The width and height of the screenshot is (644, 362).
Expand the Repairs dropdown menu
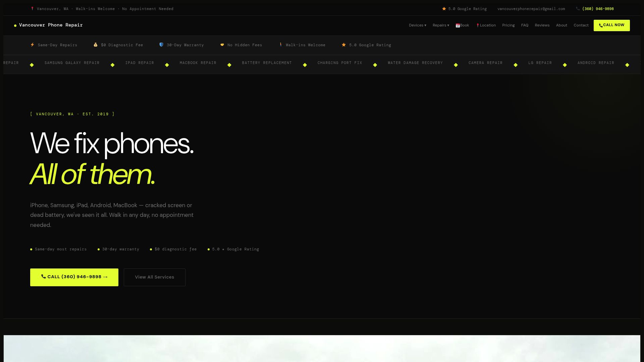pyautogui.click(x=441, y=25)
